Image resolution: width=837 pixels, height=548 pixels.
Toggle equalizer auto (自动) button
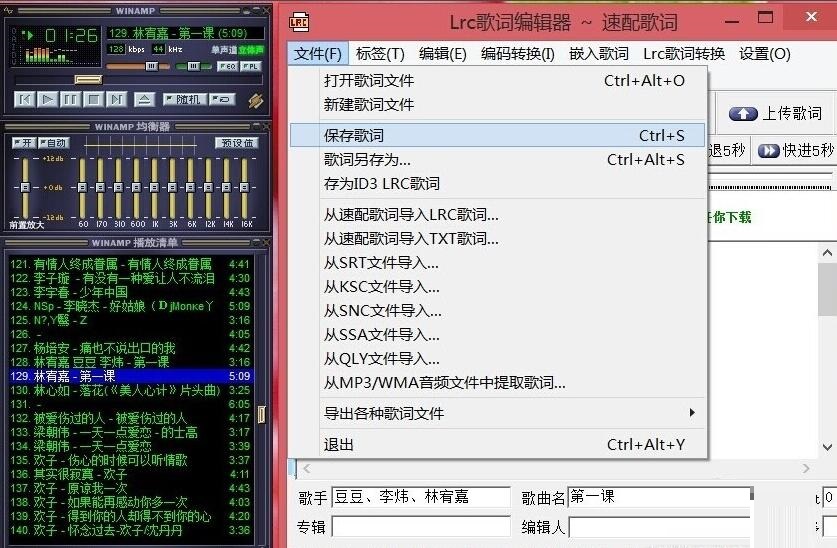point(53,143)
